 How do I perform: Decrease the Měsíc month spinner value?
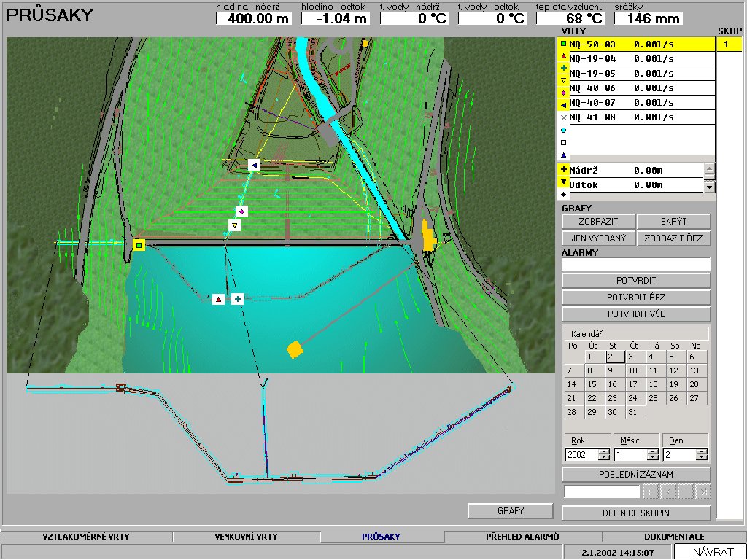click(652, 458)
